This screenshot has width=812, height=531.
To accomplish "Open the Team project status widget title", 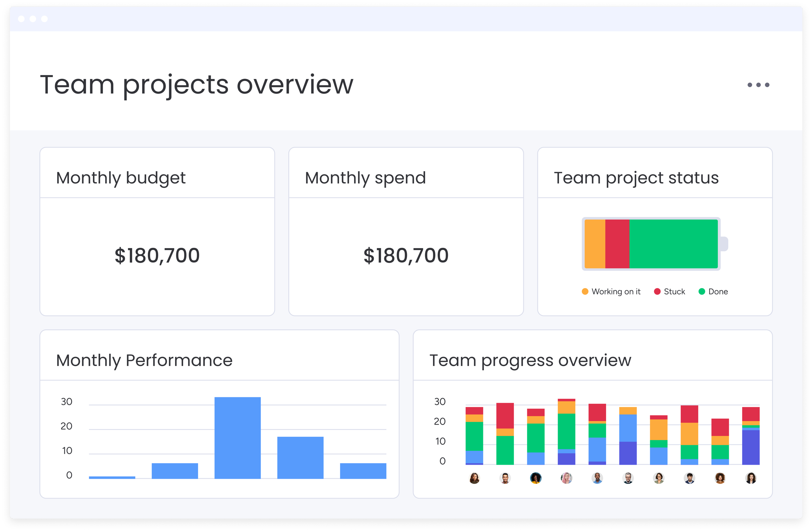I will click(x=636, y=178).
